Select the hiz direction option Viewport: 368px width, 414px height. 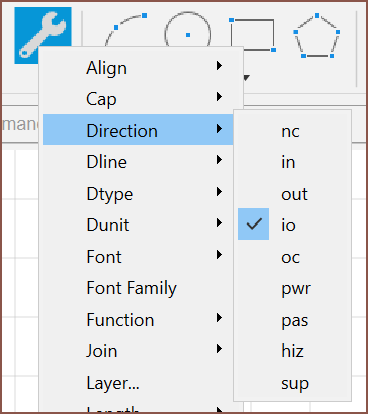pyautogui.click(x=292, y=351)
